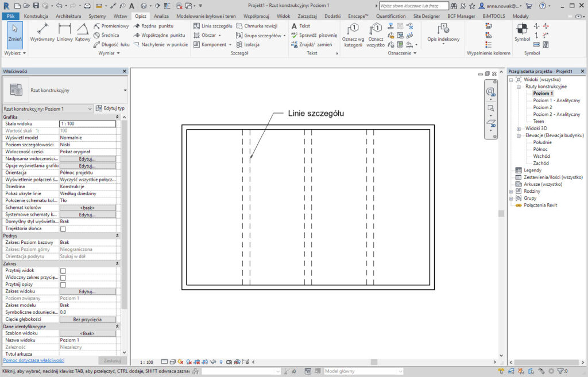Viewport: 588px width, 377px height.
Task: Expand the Rodziny node in project browser
Action: (x=511, y=191)
